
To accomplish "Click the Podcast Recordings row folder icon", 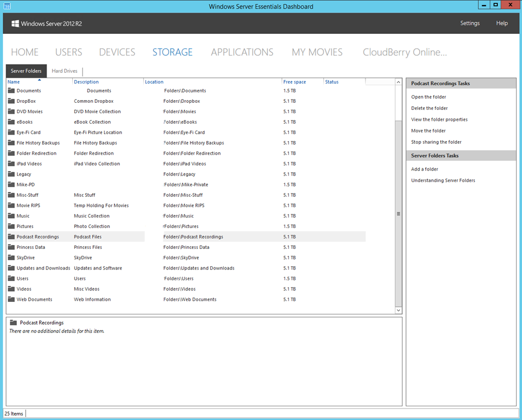I will 11,237.
